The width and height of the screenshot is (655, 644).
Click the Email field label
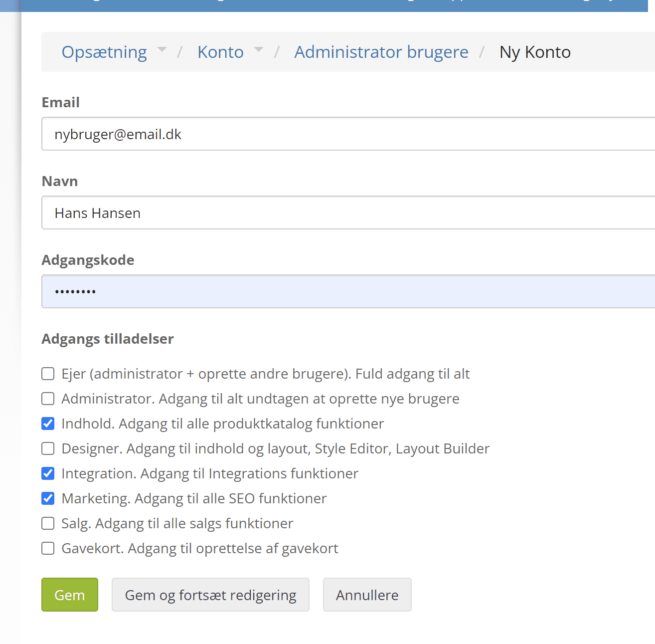pos(61,102)
